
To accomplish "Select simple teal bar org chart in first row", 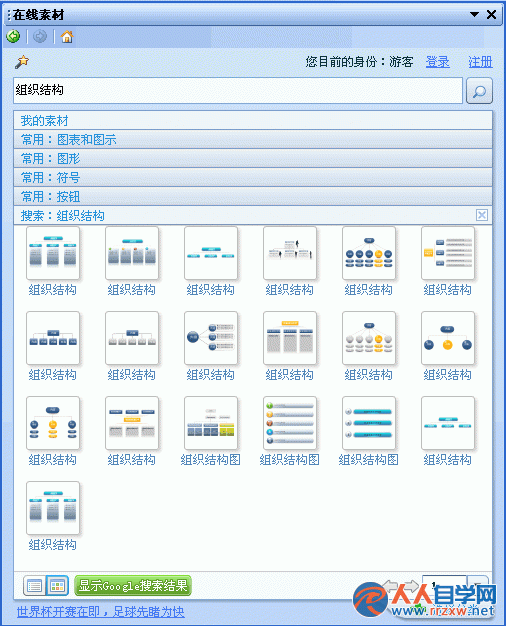I will click(211, 253).
